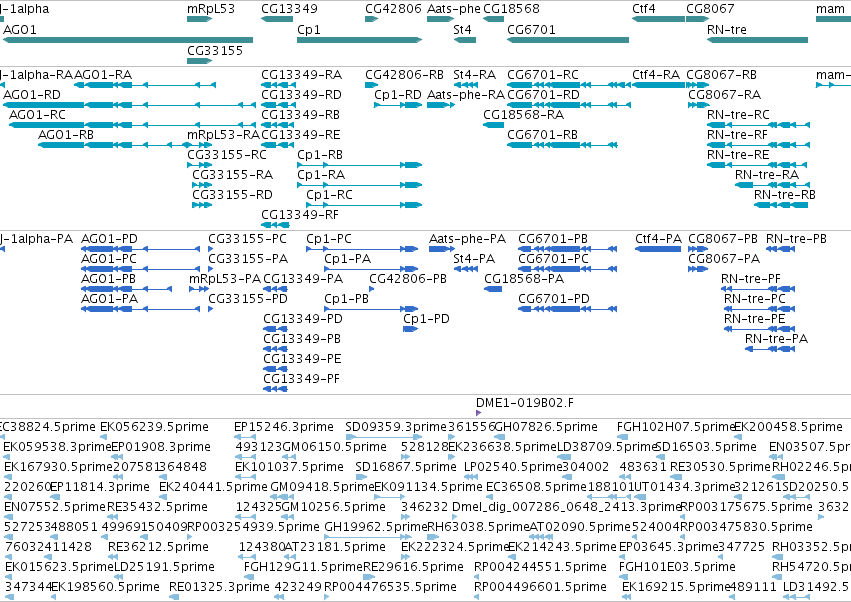
Task: Click the CG13349-RA transcript label
Action: point(301,74)
